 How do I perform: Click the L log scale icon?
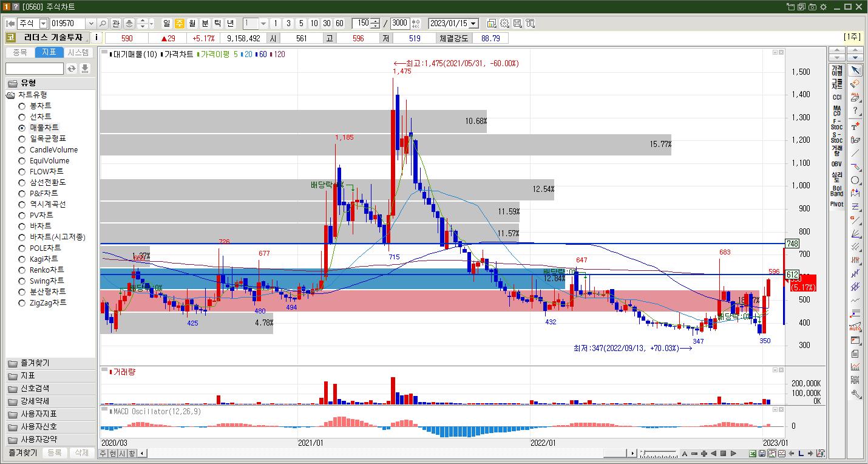tap(801, 453)
